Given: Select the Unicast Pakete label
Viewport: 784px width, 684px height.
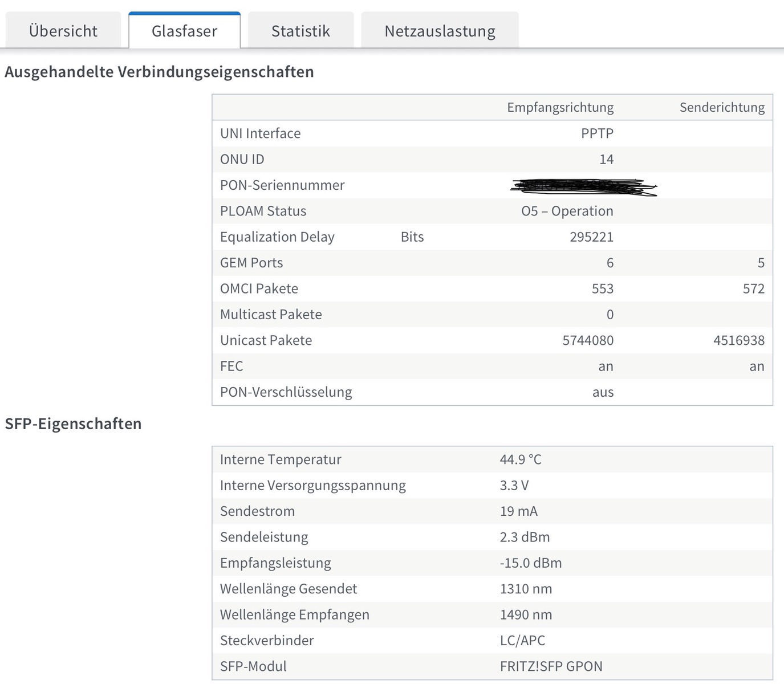Looking at the screenshot, I should (266, 340).
